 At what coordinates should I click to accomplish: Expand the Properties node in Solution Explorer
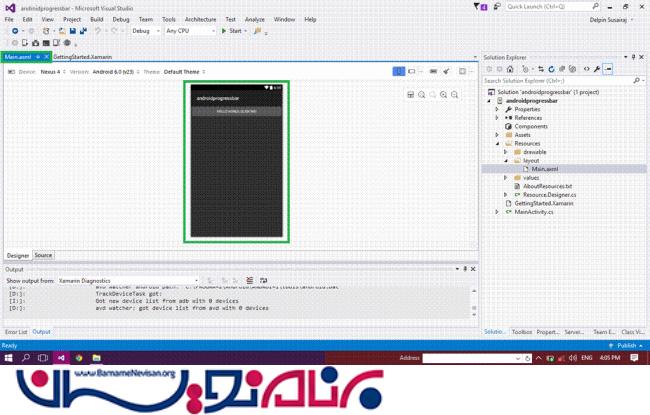(x=497, y=109)
